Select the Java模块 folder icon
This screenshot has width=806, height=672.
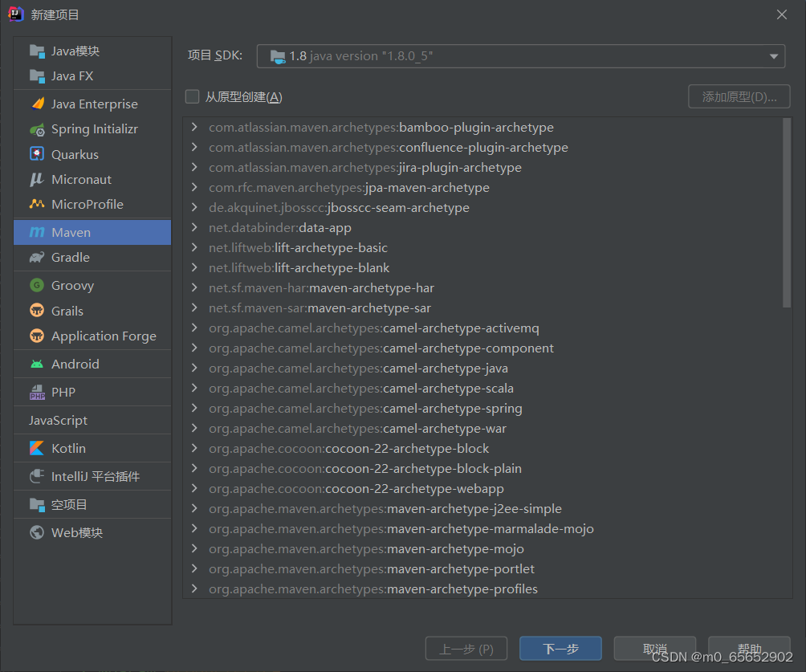pos(37,51)
